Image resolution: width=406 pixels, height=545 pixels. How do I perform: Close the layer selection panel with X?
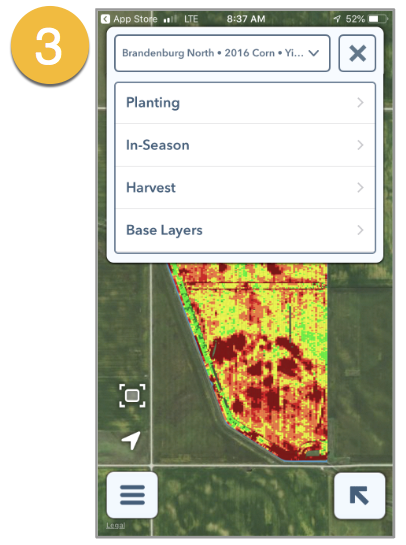[357, 53]
